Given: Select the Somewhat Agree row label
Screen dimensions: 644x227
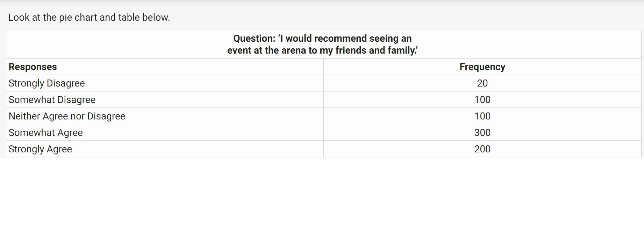Looking at the screenshot, I should click(46, 133).
